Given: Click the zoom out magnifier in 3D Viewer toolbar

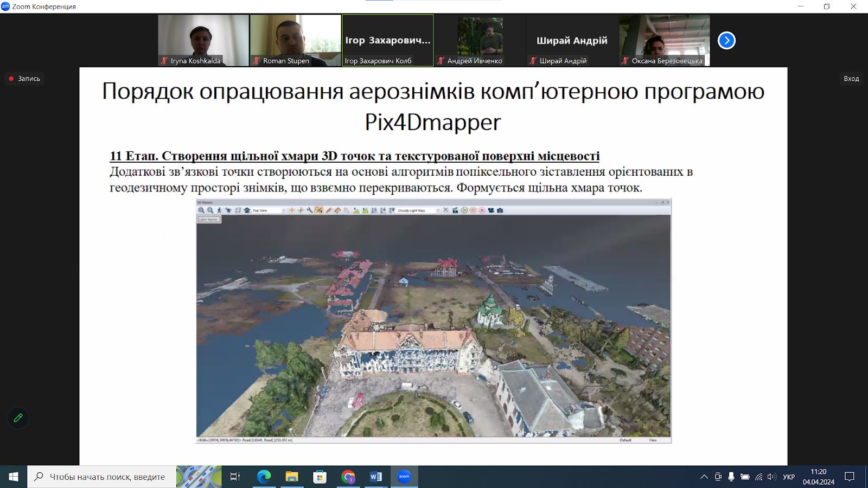Looking at the screenshot, I should [210, 210].
